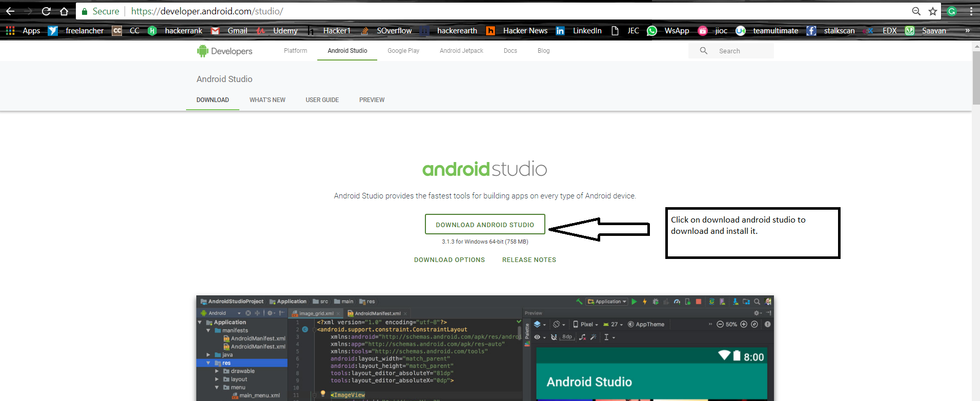The width and height of the screenshot is (980, 401).
Task: Click the browser back arrow
Action: [x=10, y=11]
